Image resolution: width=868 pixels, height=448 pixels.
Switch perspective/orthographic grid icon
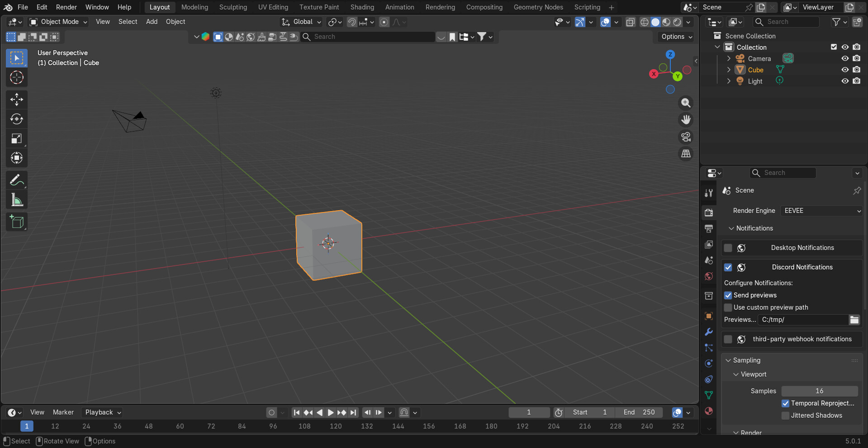point(686,154)
